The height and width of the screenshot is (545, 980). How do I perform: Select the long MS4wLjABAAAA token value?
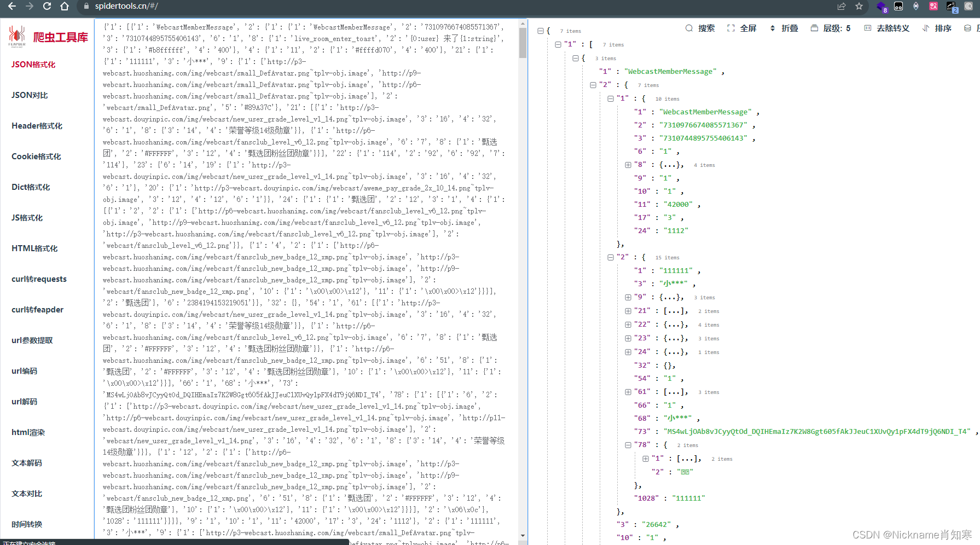tap(817, 431)
